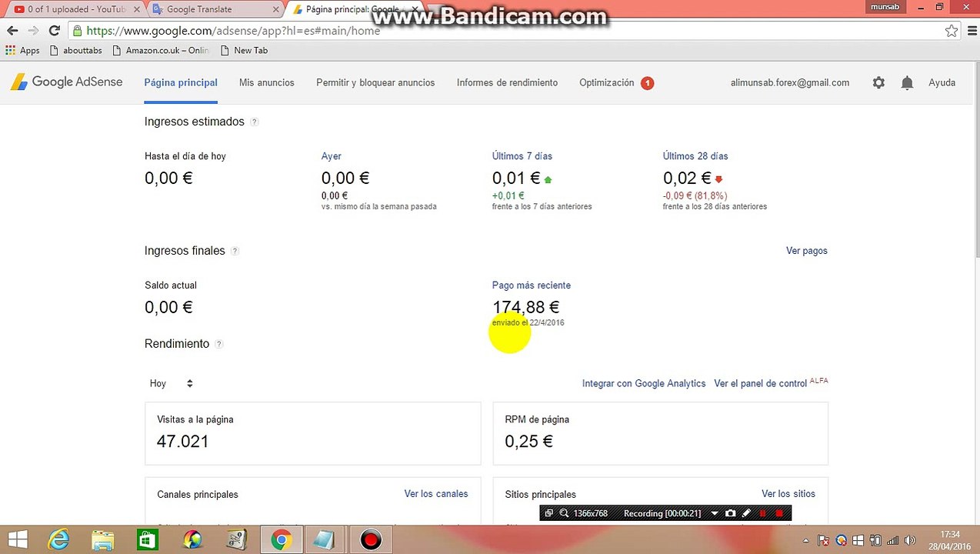Click the munsab profile button
Image resolution: width=980 pixels, height=554 pixels.
tap(885, 7)
